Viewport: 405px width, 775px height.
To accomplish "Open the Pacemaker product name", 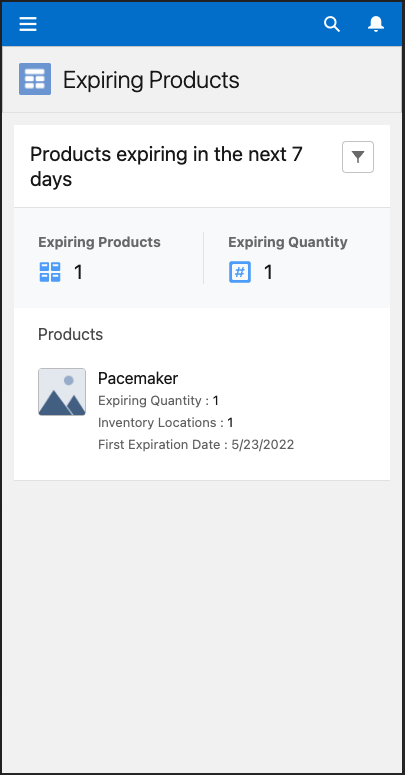I will tap(138, 378).
